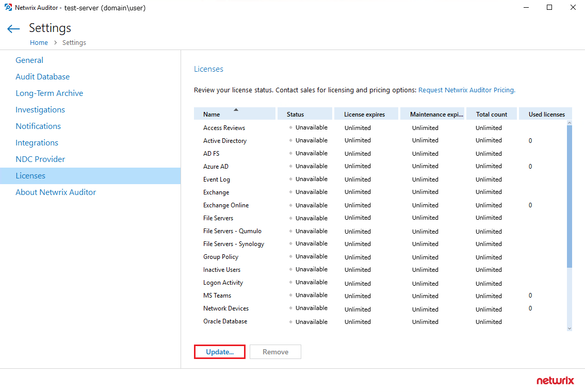
Task: Click the Netwrix logo at bottom right
Action: (555, 381)
